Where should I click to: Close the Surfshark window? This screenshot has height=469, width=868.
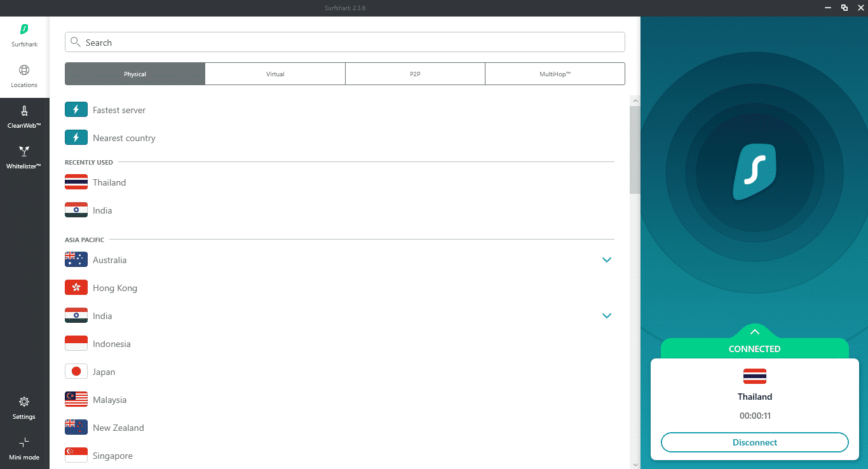tap(860, 8)
